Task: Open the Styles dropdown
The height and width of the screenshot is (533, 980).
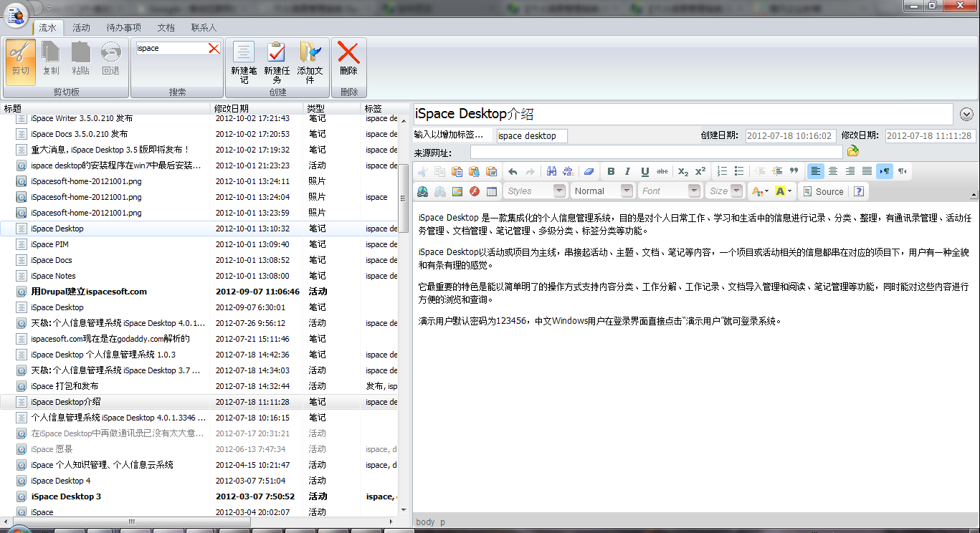Action: [535, 191]
